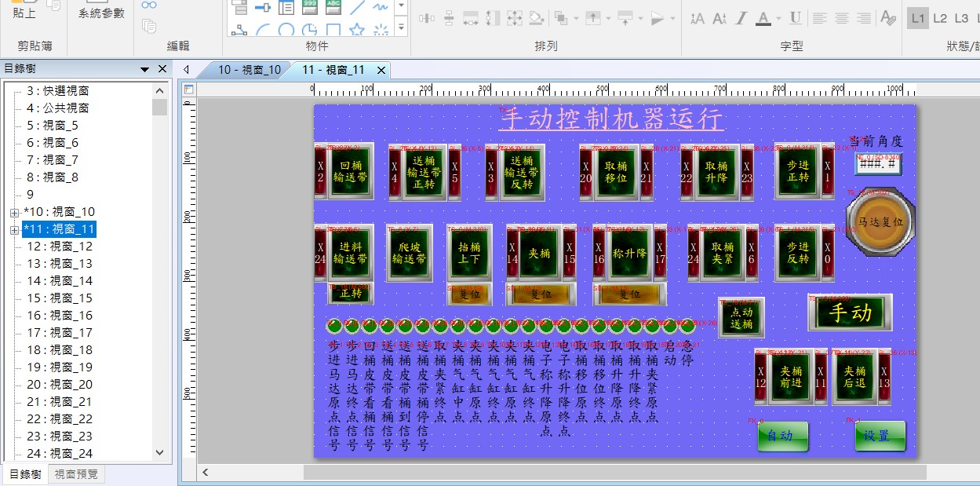Open the 目錄樹 panel options dropdown
Image resolution: width=980 pixels, height=486 pixels.
[x=144, y=69]
